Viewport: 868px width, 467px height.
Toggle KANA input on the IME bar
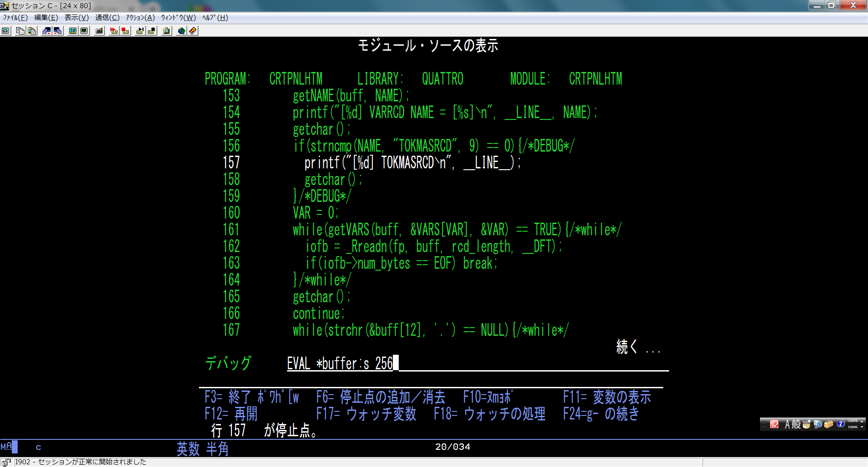(x=853, y=427)
